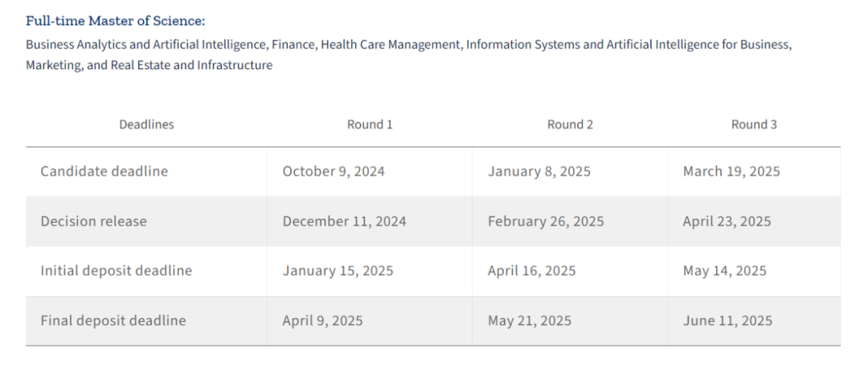Click the Full-time Master of Science heading
This screenshot has width=868, height=379.
pos(115,21)
